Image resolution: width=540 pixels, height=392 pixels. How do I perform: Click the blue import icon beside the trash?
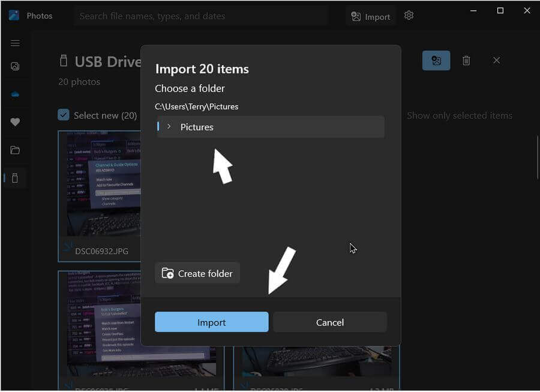pyautogui.click(x=436, y=61)
